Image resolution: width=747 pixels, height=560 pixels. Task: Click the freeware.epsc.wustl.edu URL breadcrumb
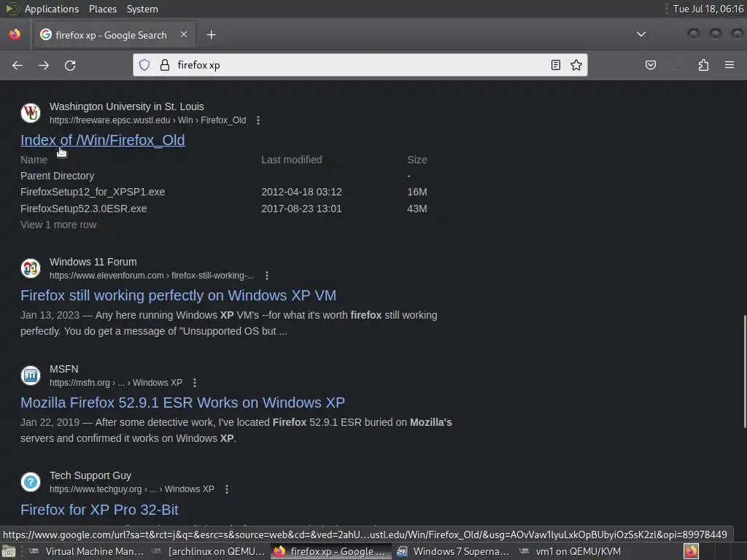147,120
